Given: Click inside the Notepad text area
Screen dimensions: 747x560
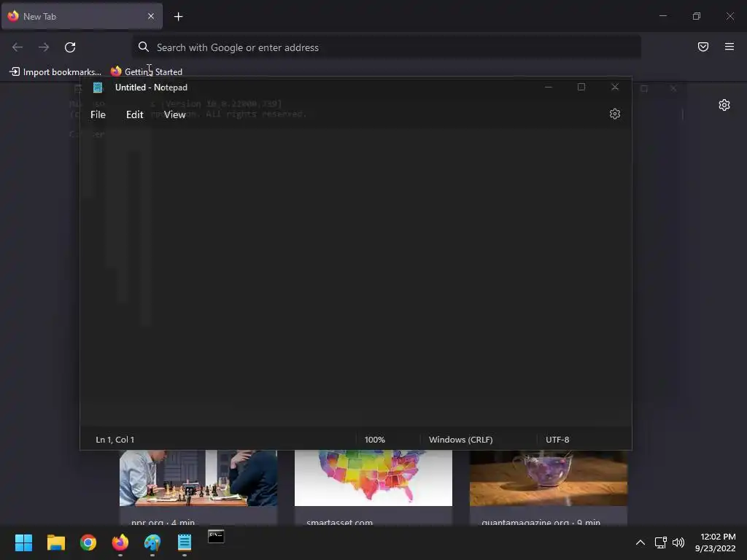Looking at the screenshot, I should point(355,278).
